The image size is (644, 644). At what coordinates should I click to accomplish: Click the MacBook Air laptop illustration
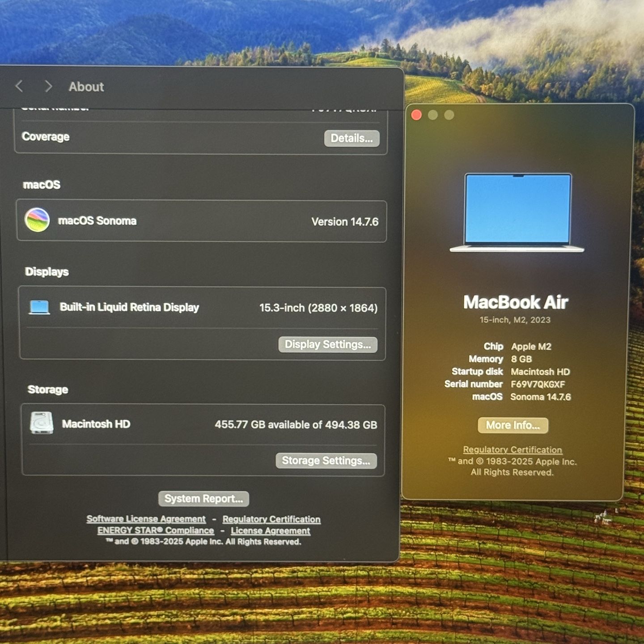pos(517,213)
